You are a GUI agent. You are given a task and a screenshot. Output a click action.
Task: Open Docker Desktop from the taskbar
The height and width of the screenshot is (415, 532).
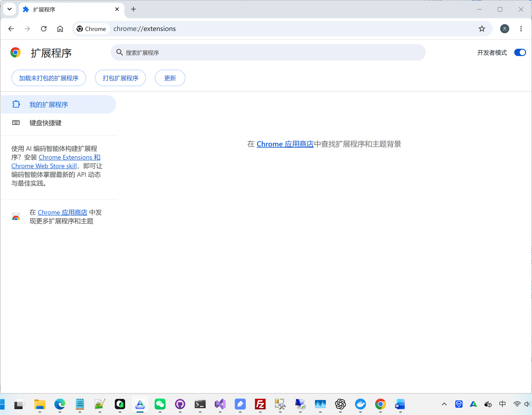(360, 404)
